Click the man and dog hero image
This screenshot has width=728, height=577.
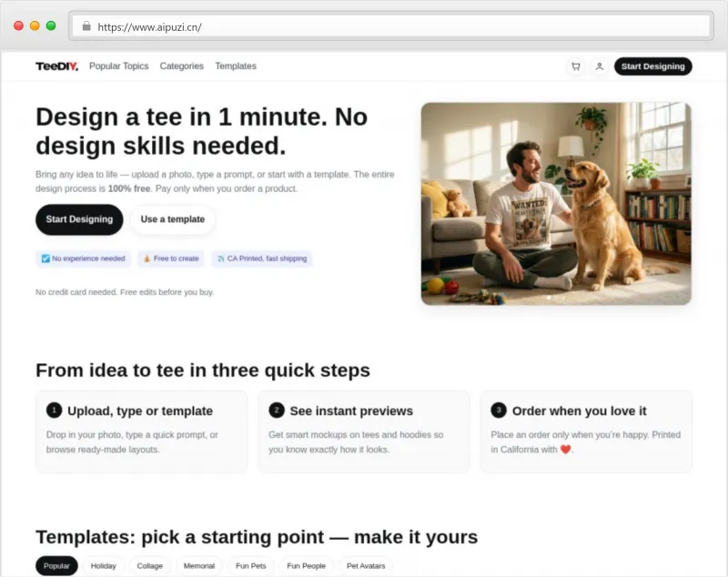coord(555,203)
